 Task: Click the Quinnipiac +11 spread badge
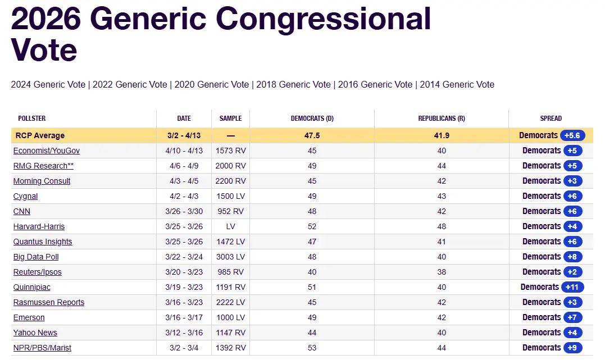[572, 287]
